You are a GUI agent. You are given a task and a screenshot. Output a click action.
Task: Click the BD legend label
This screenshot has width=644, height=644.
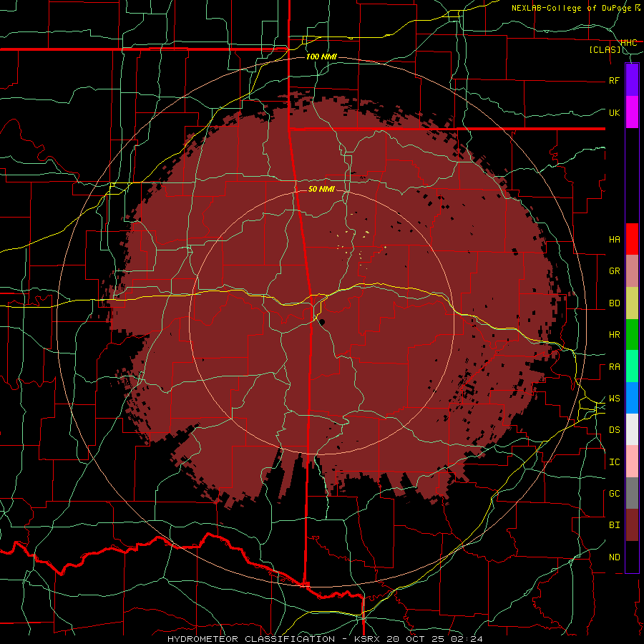tap(614, 303)
